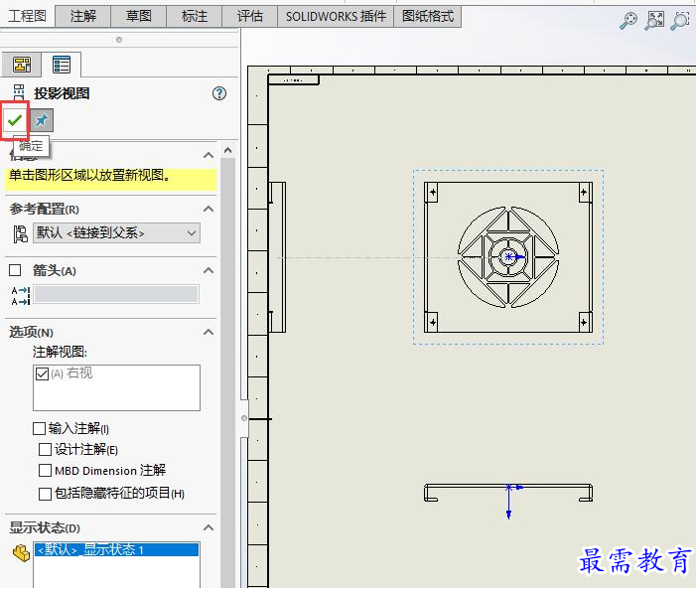Open the 默认<链接到父系> configuration dropdown
This screenshot has width=700, height=592.
point(116,233)
